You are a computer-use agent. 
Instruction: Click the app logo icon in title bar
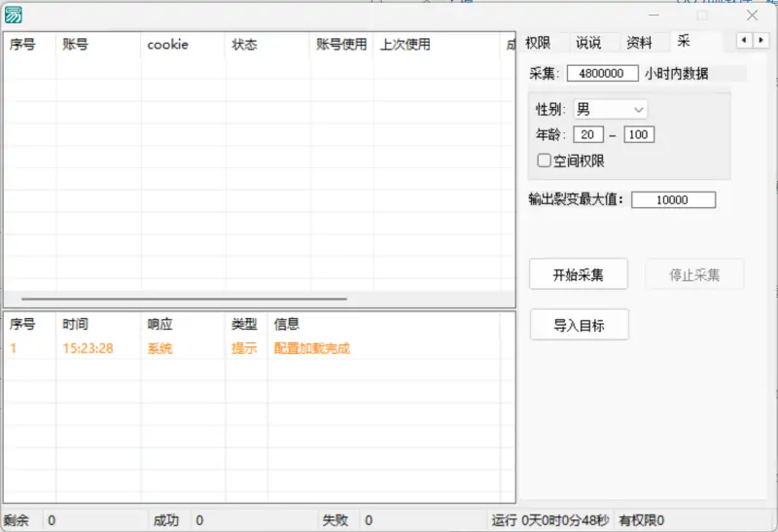(14, 15)
